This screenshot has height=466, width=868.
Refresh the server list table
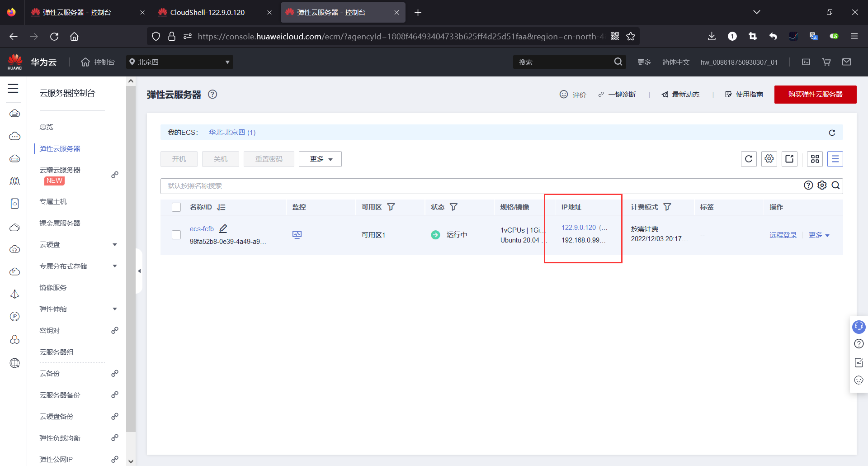pyautogui.click(x=749, y=159)
